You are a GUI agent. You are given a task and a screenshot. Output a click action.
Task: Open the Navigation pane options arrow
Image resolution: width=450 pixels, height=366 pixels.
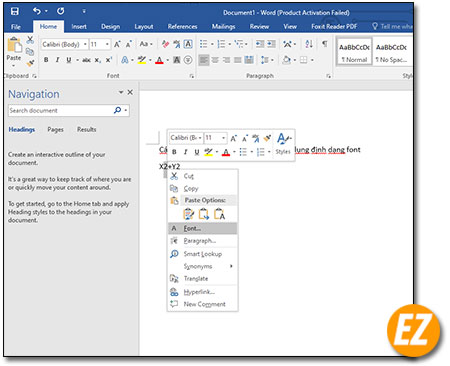tap(121, 92)
